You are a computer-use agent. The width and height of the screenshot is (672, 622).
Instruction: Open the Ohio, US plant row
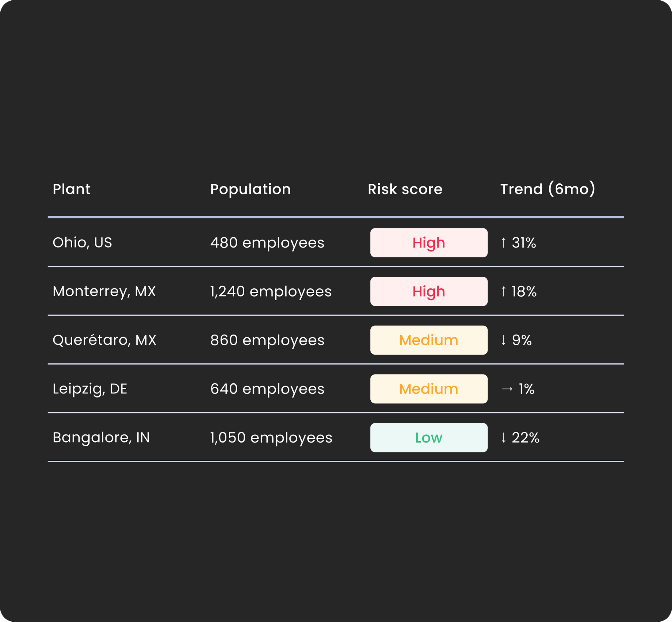point(336,243)
